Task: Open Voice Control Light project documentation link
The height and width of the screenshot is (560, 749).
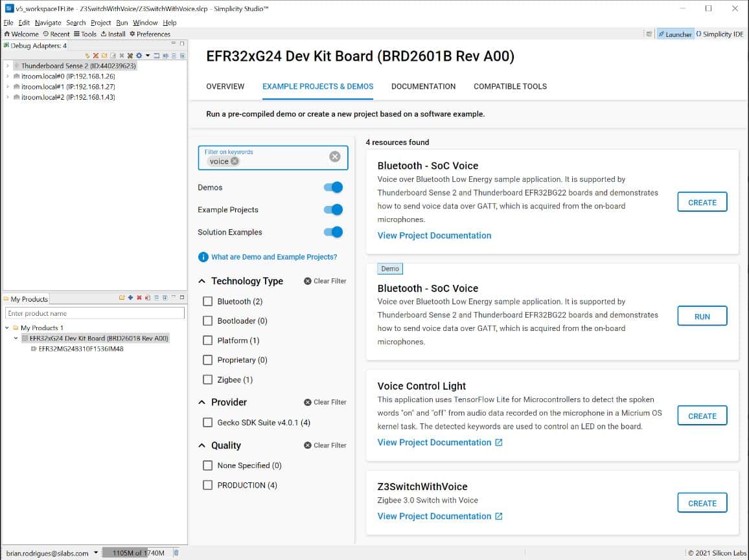Action: (x=440, y=443)
